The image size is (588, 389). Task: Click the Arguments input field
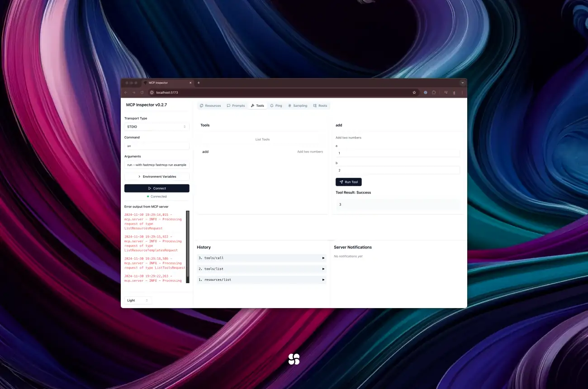click(x=157, y=165)
